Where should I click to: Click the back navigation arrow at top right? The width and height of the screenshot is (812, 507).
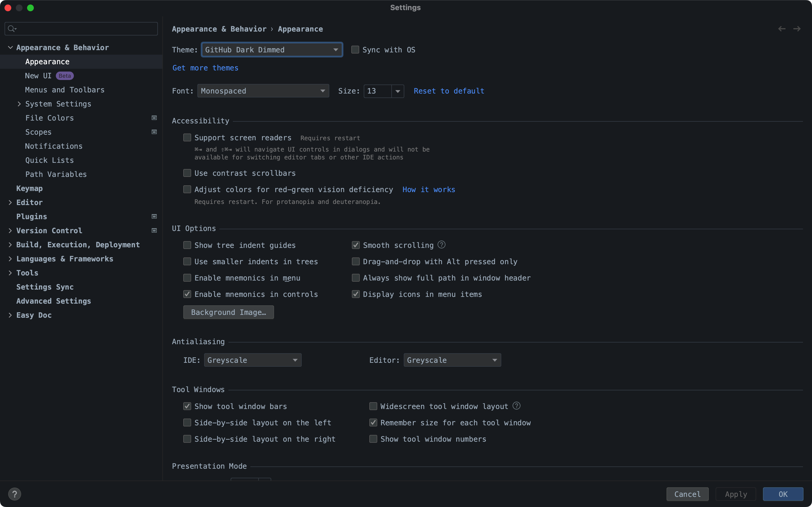[782, 29]
